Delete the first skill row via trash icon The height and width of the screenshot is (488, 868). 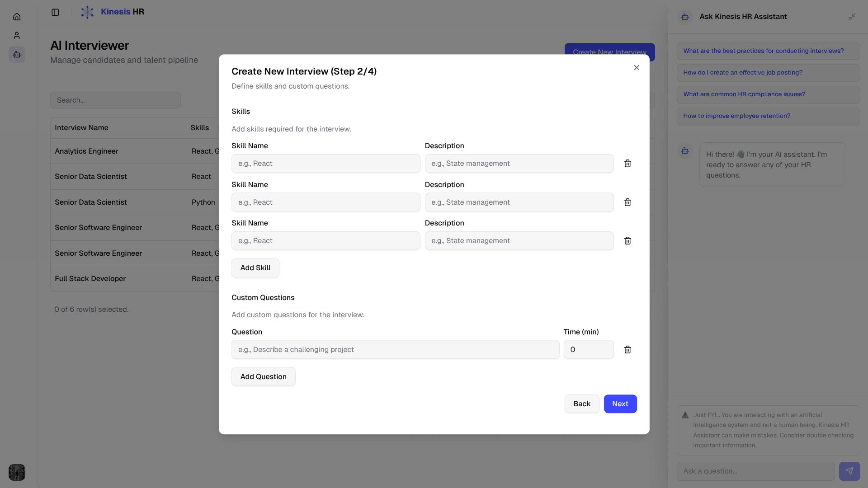(627, 163)
